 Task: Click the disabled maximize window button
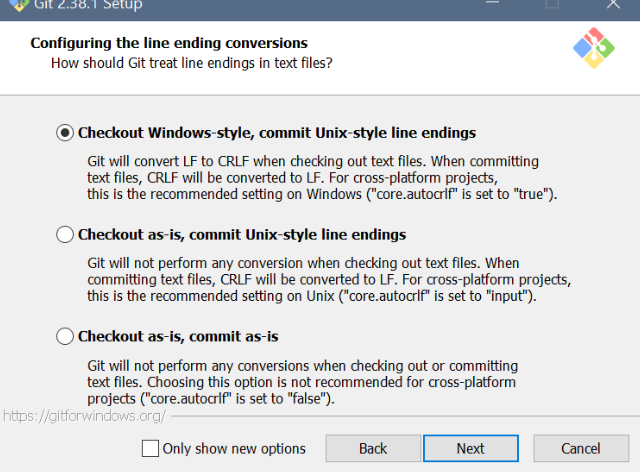pyautogui.click(x=552, y=3)
